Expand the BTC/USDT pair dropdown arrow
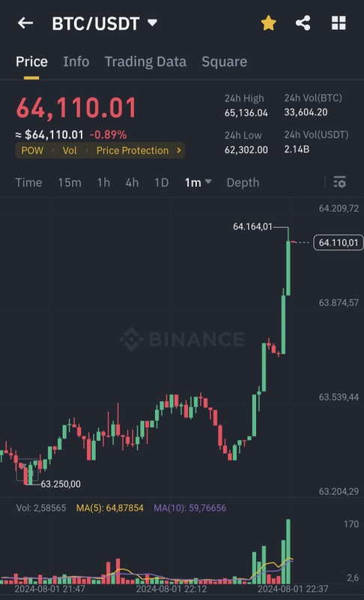 [152, 23]
